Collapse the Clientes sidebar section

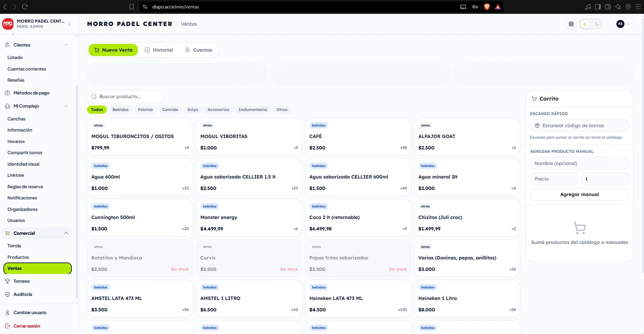click(x=66, y=45)
